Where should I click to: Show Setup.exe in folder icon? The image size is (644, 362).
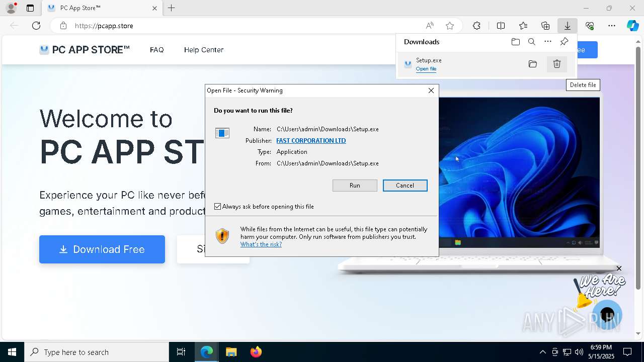(x=533, y=64)
